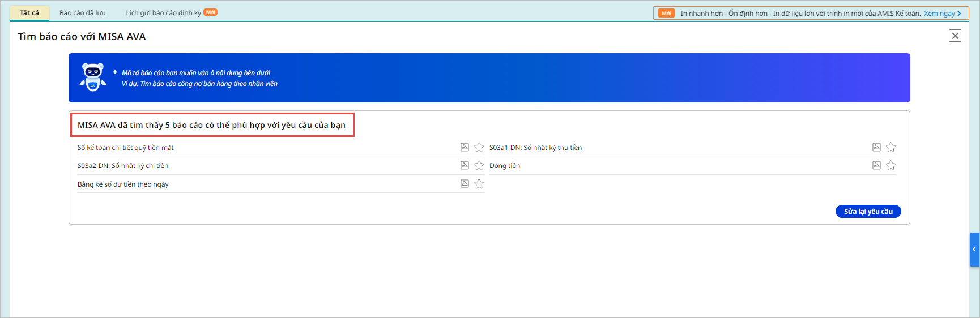Follow the Xem ngay link in the banner

point(942,14)
